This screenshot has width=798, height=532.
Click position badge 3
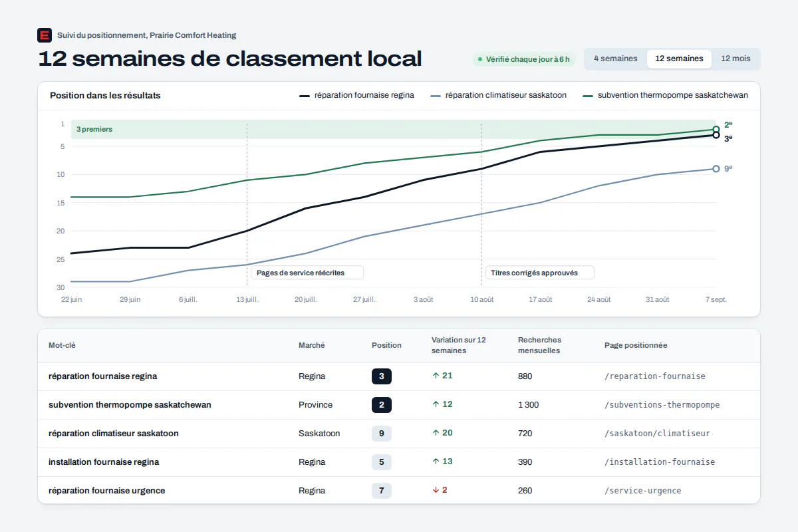click(x=382, y=376)
